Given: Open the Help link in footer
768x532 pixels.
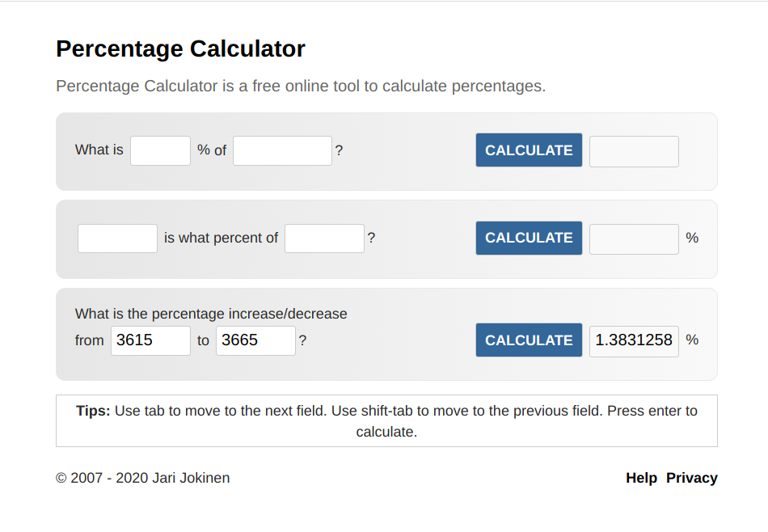Looking at the screenshot, I should click(641, 478).
